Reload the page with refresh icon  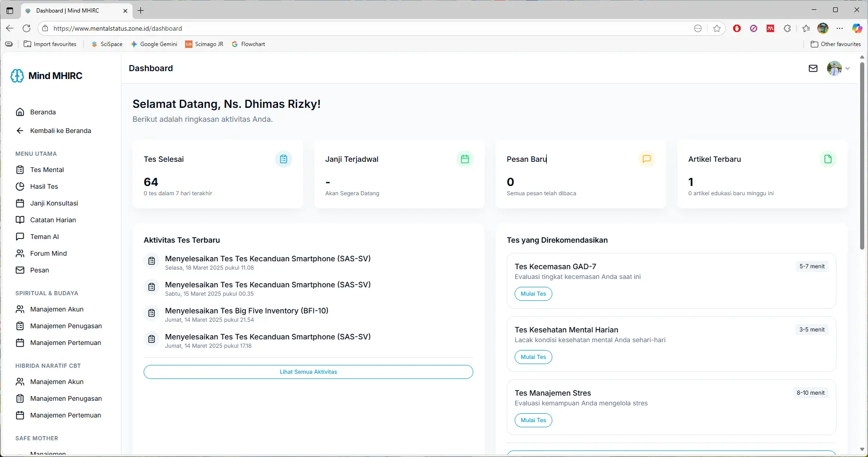pos(27,28)
